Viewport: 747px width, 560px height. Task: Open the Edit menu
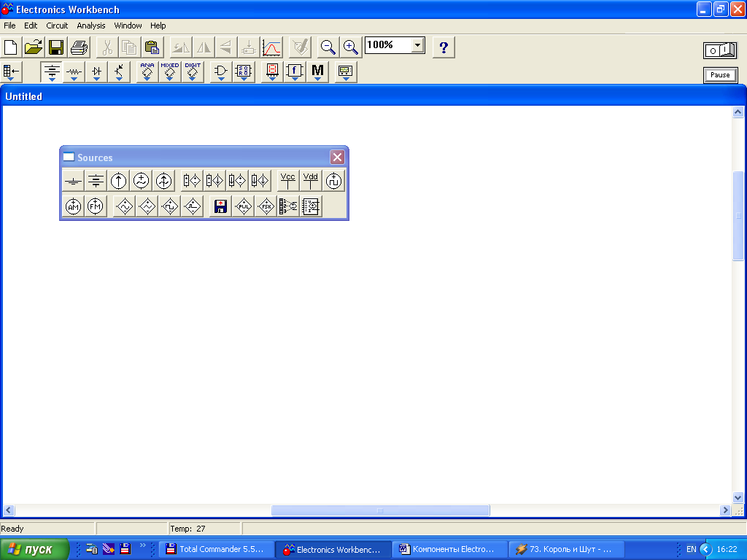pos(31,26)
